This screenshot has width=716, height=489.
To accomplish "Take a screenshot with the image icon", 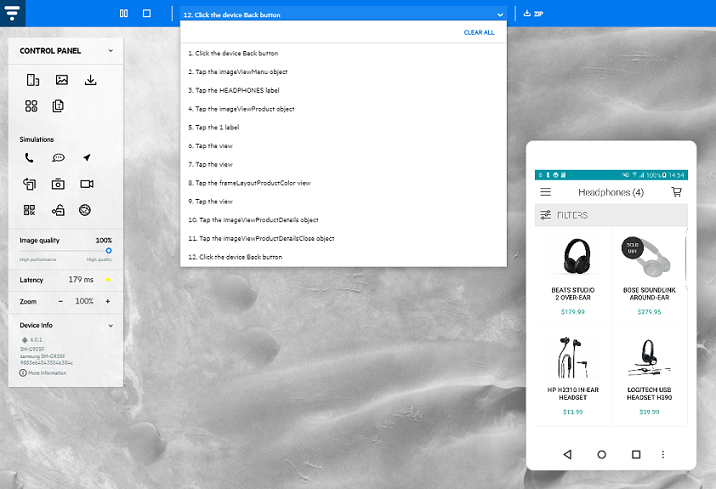I will tap(61, 80).
